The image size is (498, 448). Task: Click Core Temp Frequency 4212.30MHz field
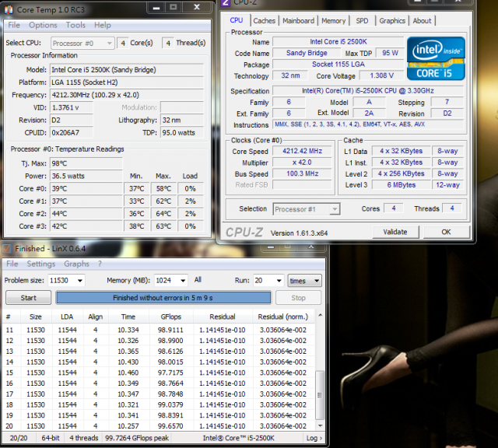(x=126, y=95)
